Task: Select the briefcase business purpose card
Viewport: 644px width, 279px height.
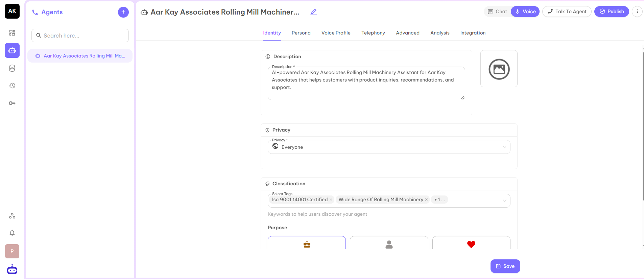Action: pyautogui.click(x=307, y=243)
